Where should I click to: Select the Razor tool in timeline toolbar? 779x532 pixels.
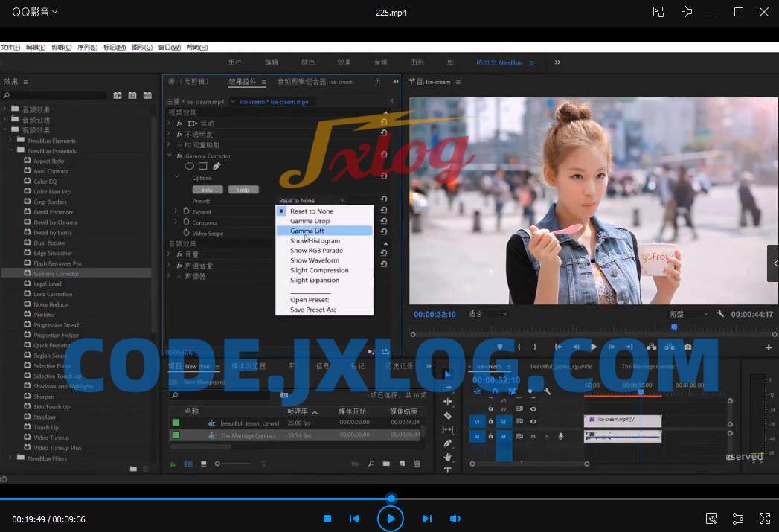[x=447, y=416]
